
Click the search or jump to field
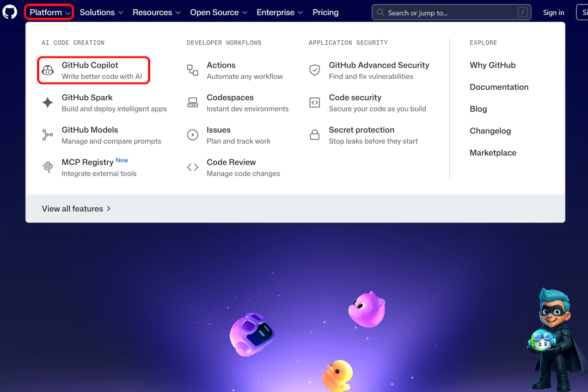coord(451,12)
